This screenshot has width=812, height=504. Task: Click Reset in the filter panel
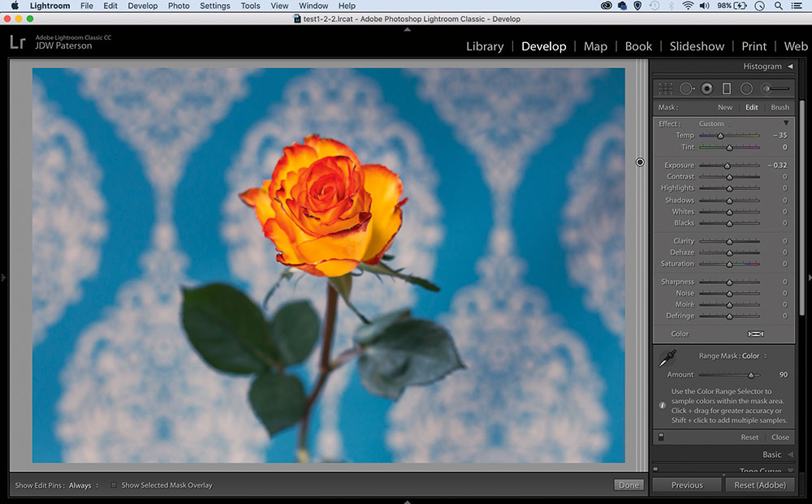[749, 437]
